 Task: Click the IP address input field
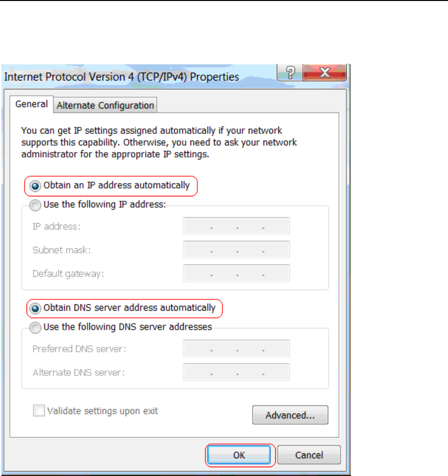(x=237, y=226)
